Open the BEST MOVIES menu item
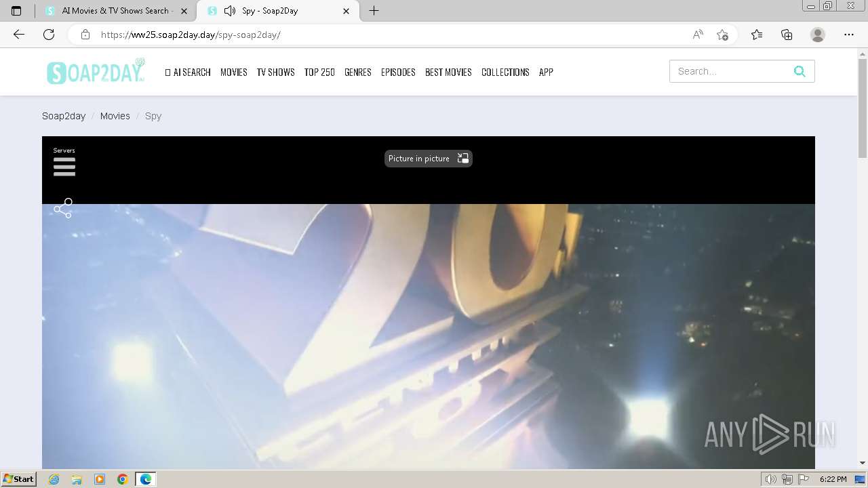The image size is (868, 488). [448, 72]
